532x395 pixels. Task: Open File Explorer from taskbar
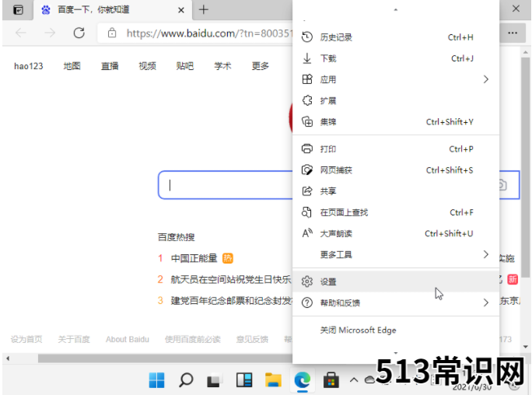pyautogui.click(x=273, y=380)
